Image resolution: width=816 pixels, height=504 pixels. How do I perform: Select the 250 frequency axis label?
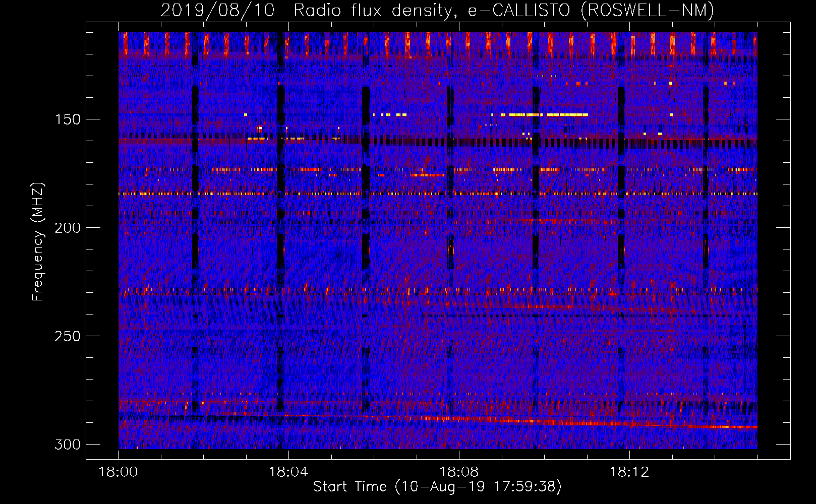(67, 336)
